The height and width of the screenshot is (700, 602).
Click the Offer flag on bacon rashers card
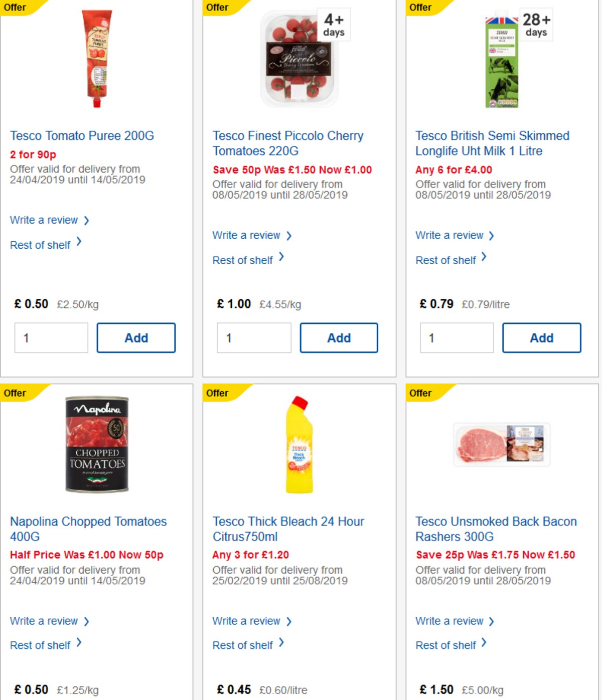pos(421,393)
